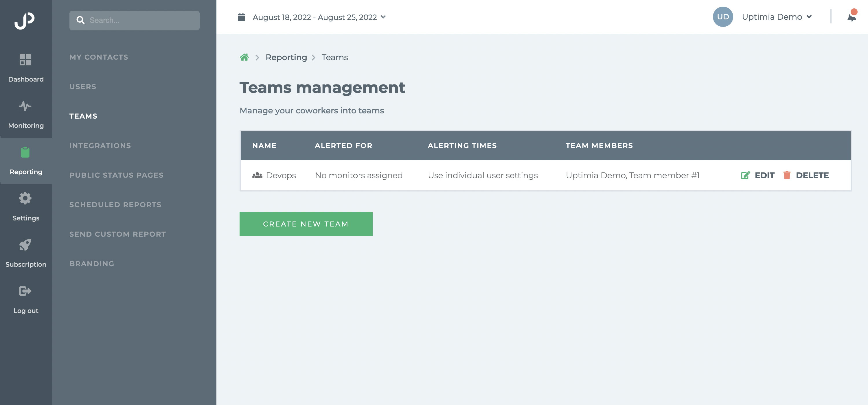Click the Team Members column header
The image size is (868, 405).
[599, 146]
